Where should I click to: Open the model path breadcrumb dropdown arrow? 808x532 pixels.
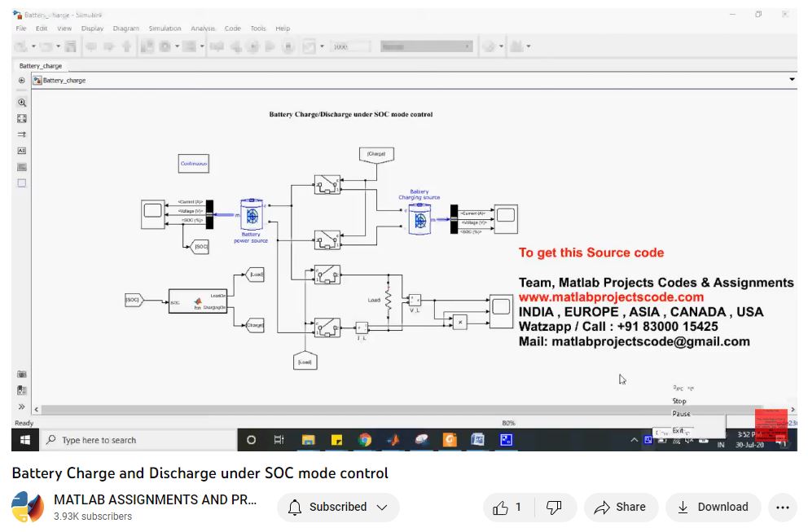point(792,80)
